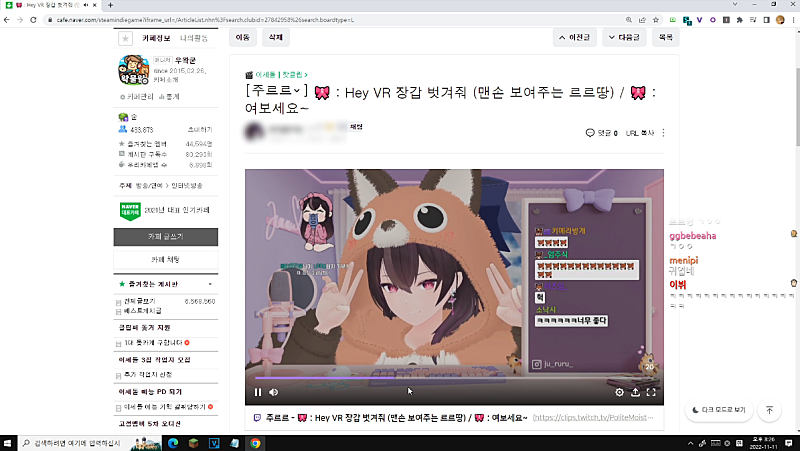800x451 pixels.
Task: Open the media control playlist icon
Action: pos(753,20)
